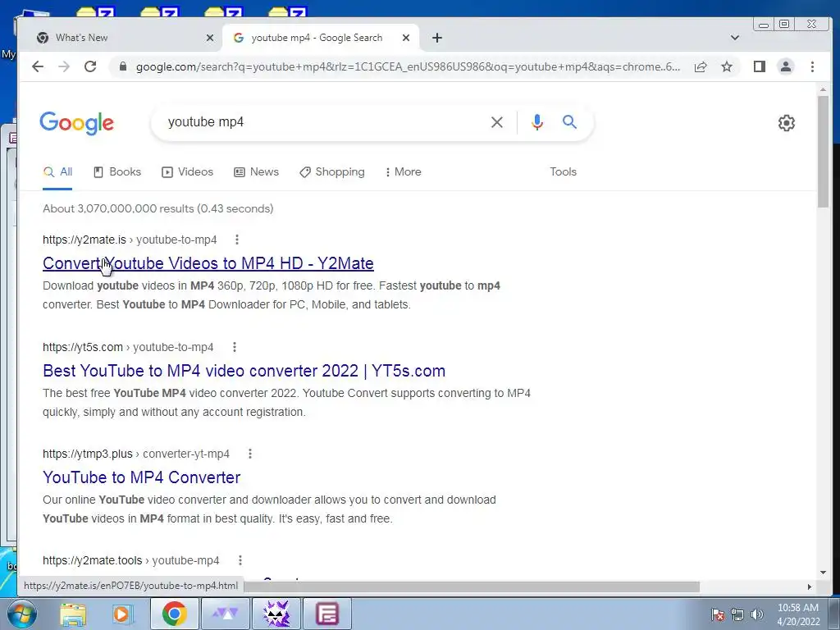Click the results count text 'About 3,070,000,000 results'

click(118, 208)
